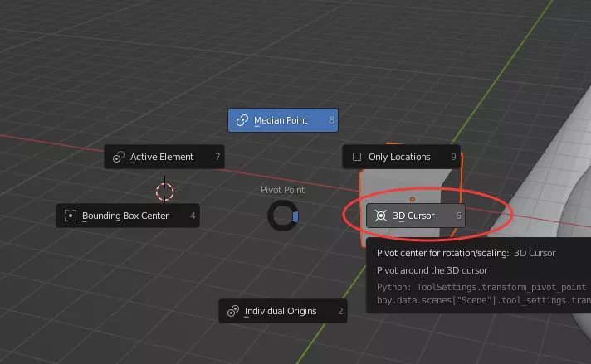Choose Median Point from the pie menu
Viewport: 591px width, 364px height.
click(x=282, y=120)
